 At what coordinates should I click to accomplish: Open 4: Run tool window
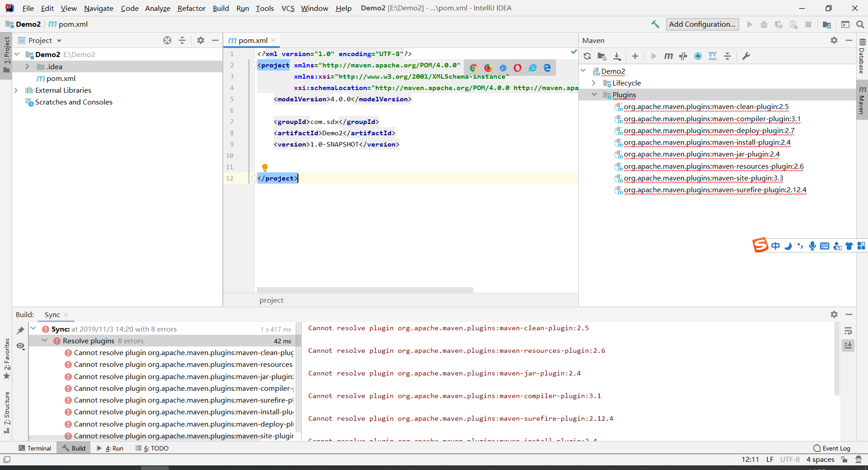tap(110, 448)
